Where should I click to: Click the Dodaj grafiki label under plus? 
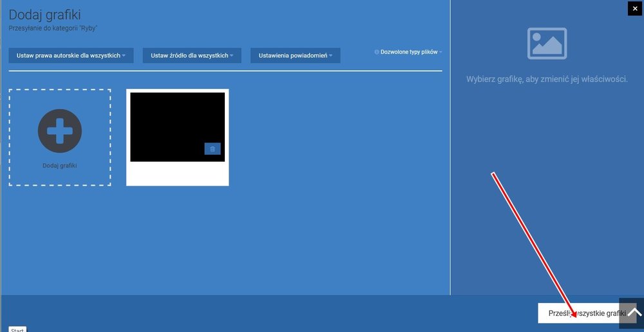tap(59, 166)
